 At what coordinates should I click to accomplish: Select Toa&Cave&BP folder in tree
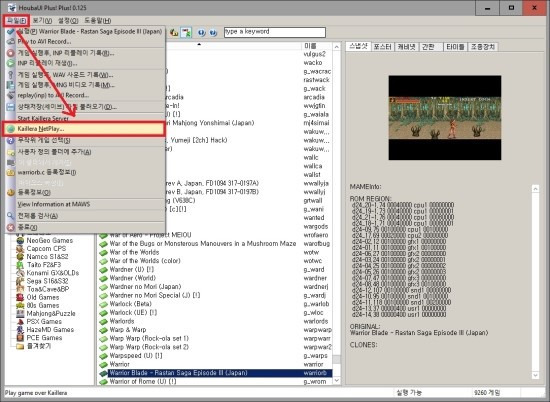coord(48,289)
